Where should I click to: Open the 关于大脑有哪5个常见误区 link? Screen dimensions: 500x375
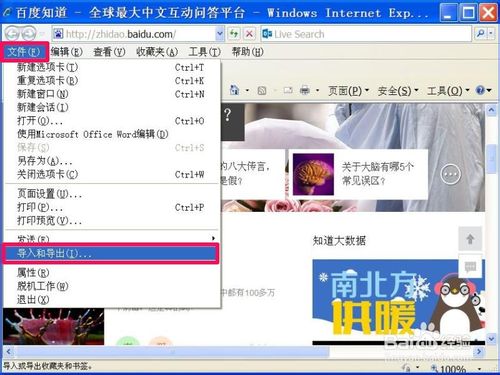[x=377, y=174]
